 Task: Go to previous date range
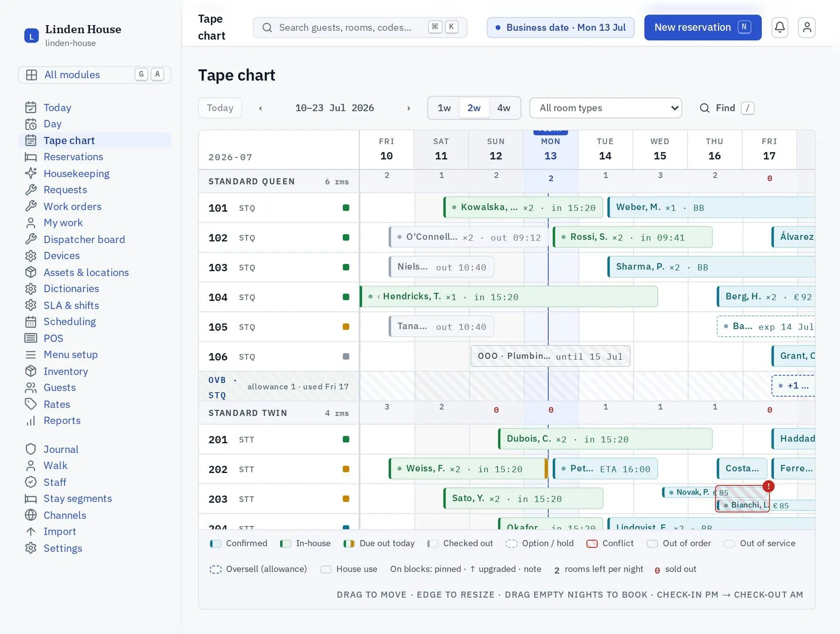[x=260, y=108]
